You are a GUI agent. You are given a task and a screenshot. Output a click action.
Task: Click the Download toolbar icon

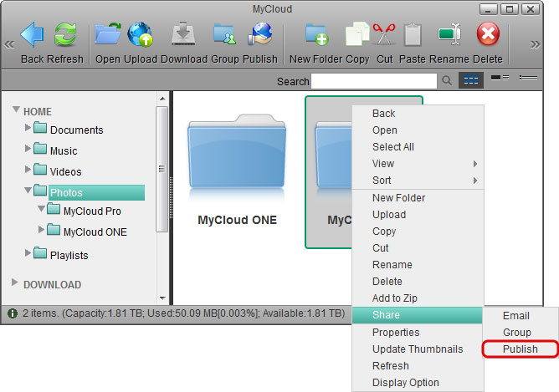point(183,36)
